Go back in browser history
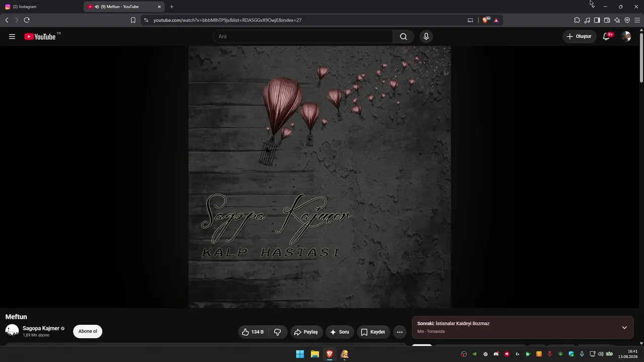The image size is (644, 362). tap(7, 20)
